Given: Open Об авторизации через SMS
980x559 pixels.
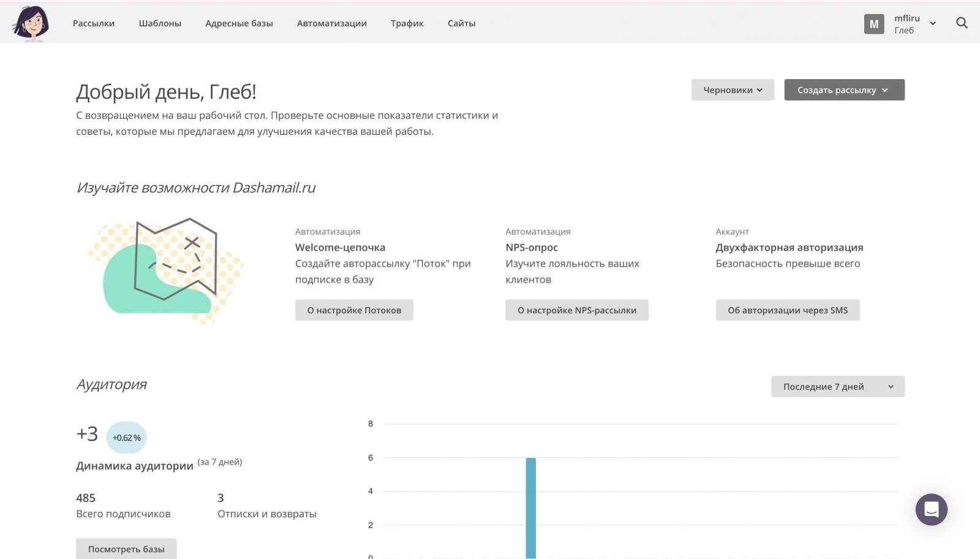Looking at the screenshot, I should 788,310.
